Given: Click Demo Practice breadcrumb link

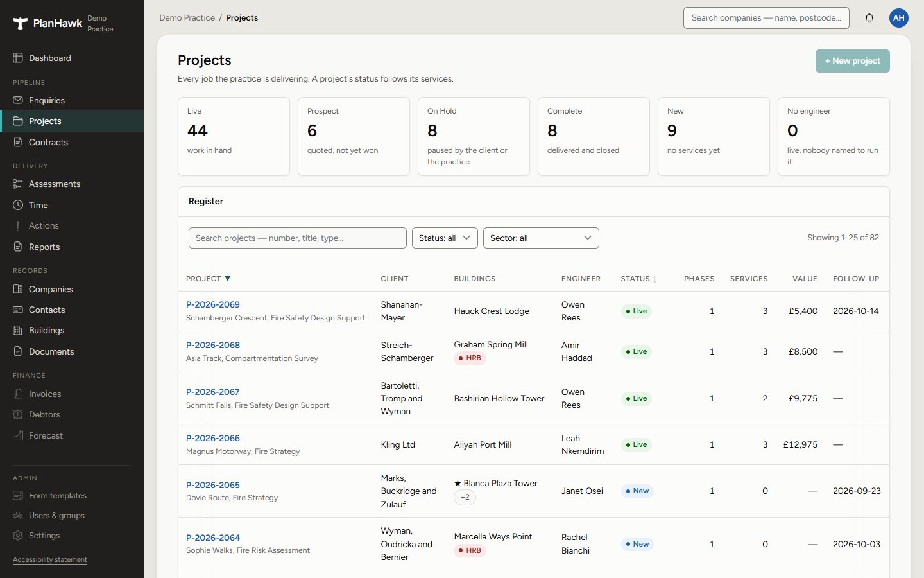Looking at the screenshot, I should pyautogui.click(x=187, y=18).
